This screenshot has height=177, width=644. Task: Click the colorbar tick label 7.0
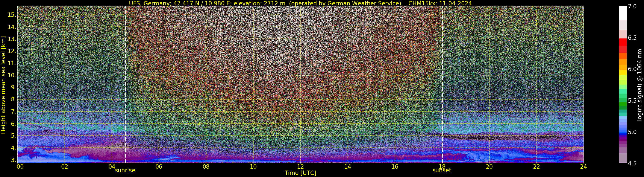coord(632,6)
